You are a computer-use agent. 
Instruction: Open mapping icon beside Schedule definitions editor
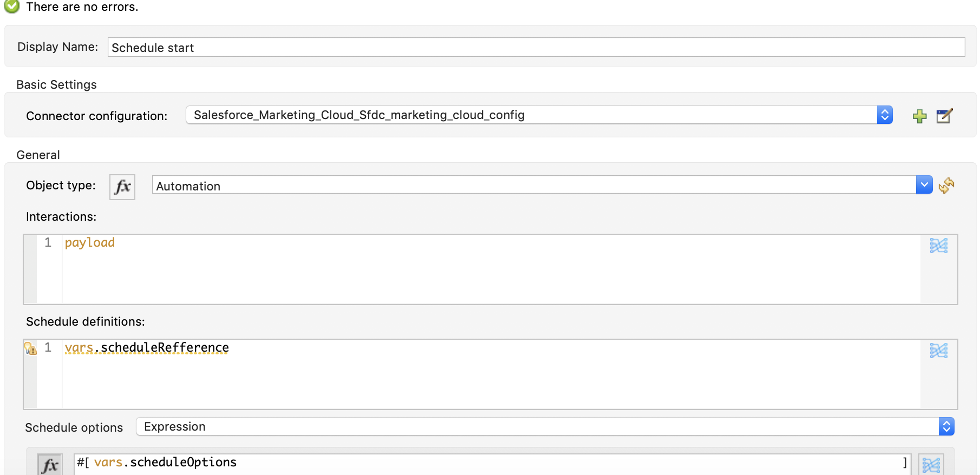point(939,351)
